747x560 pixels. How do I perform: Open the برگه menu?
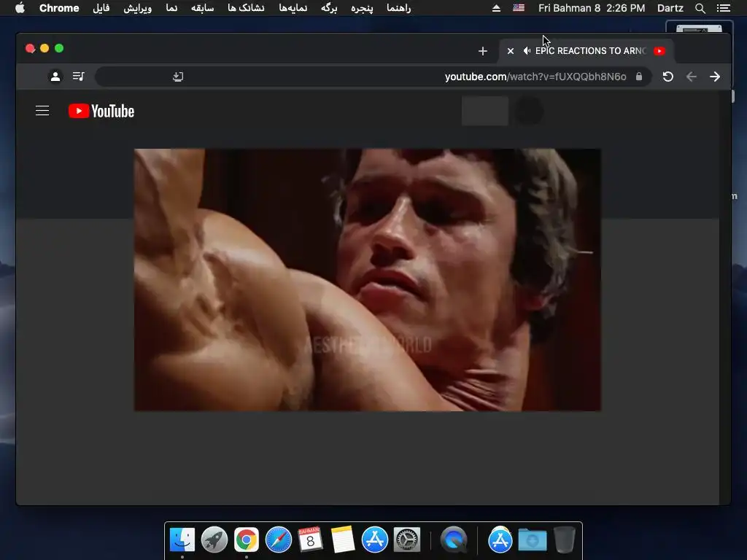329,8
